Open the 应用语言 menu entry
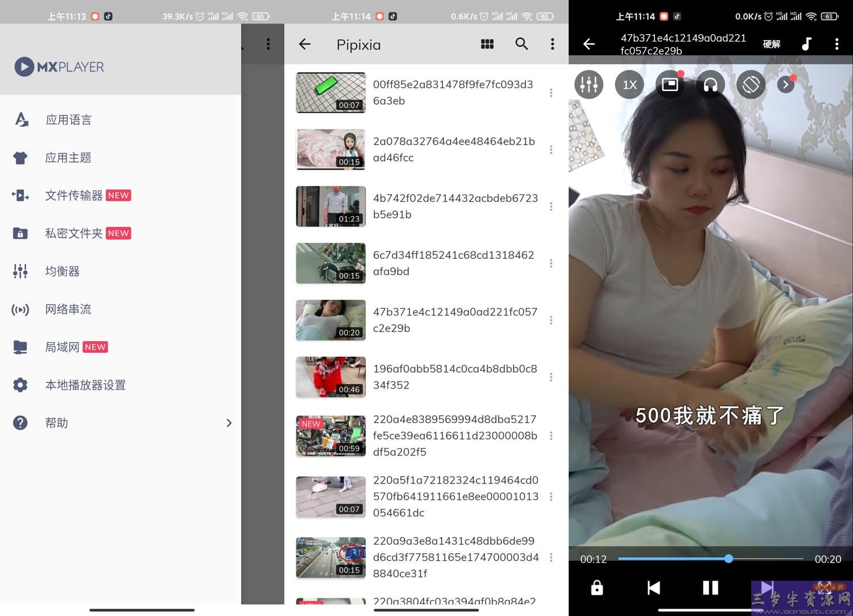 121,120
